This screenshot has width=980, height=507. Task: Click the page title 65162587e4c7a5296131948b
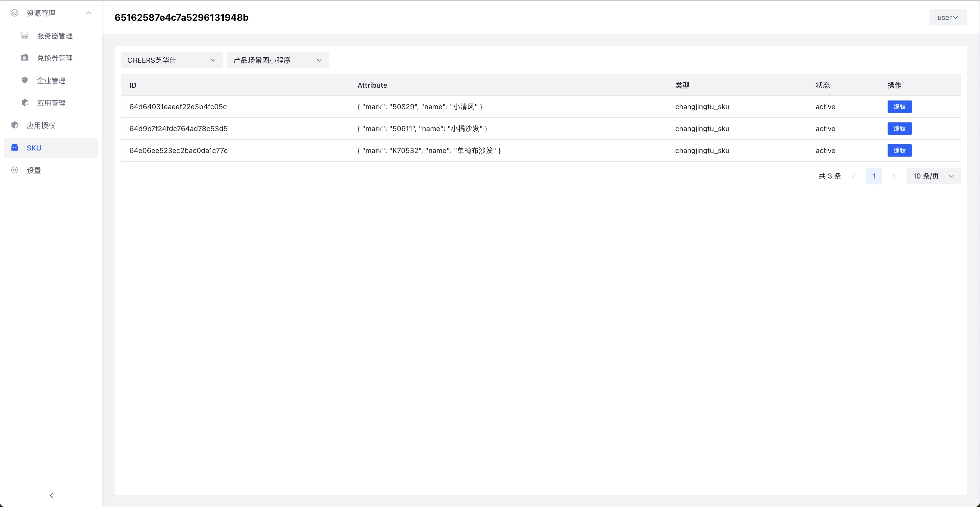click(182, 18)
